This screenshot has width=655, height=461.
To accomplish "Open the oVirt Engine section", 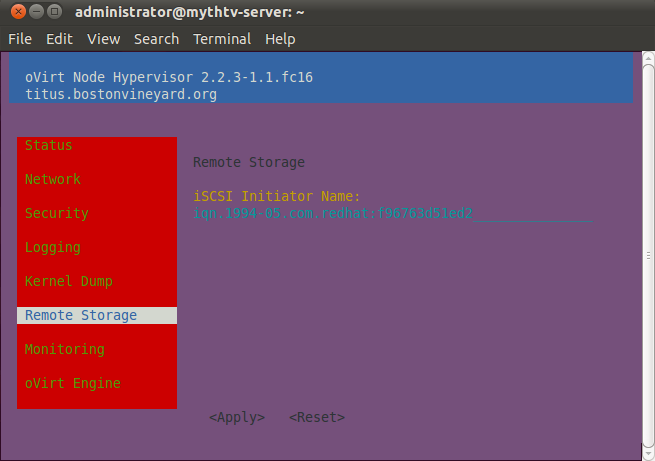I will tap(73, 384).
